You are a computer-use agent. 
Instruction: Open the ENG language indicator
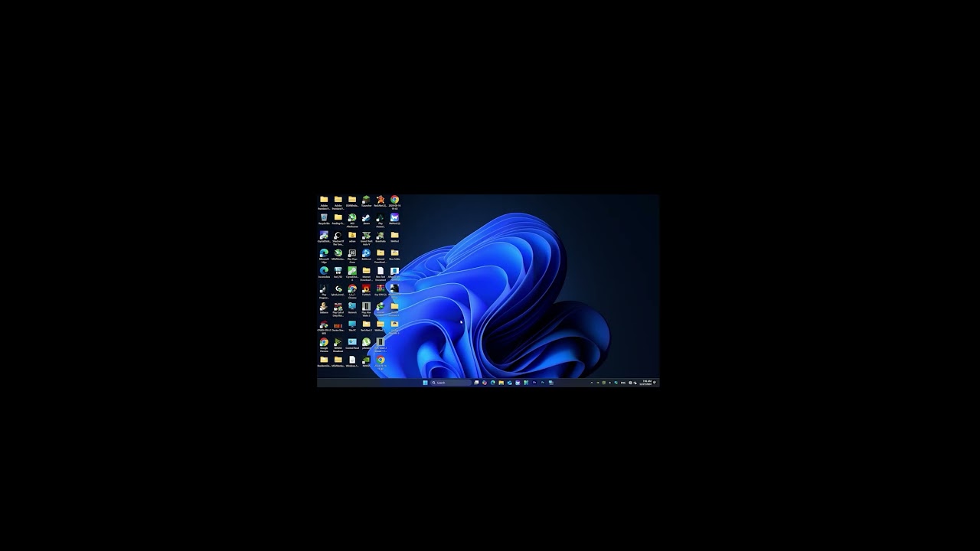623,383
